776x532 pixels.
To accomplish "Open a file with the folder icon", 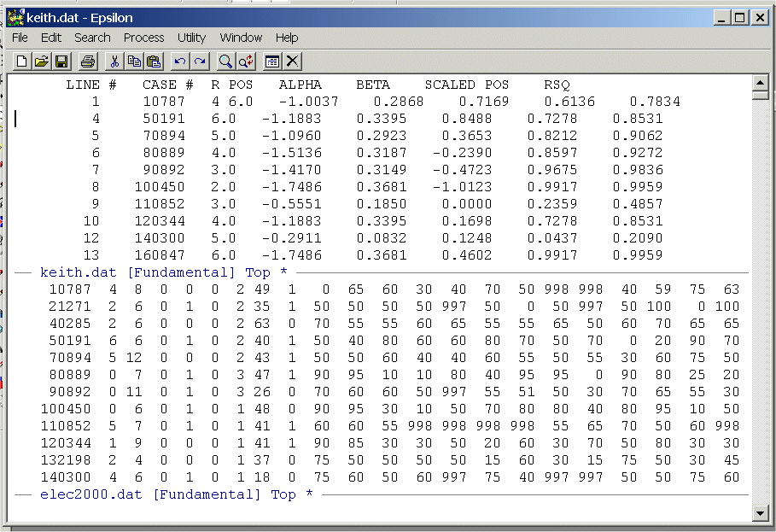I will pos(41,61).
